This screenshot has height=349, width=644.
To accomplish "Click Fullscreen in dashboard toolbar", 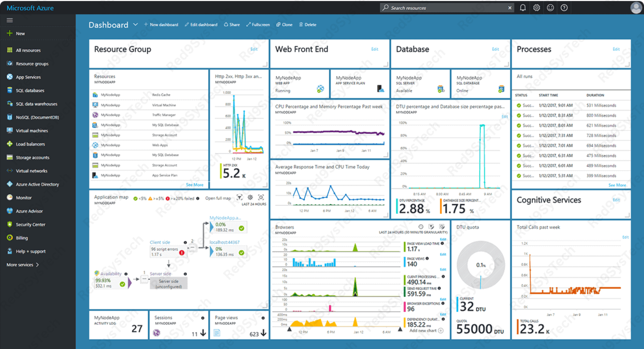I will [258, 25].
